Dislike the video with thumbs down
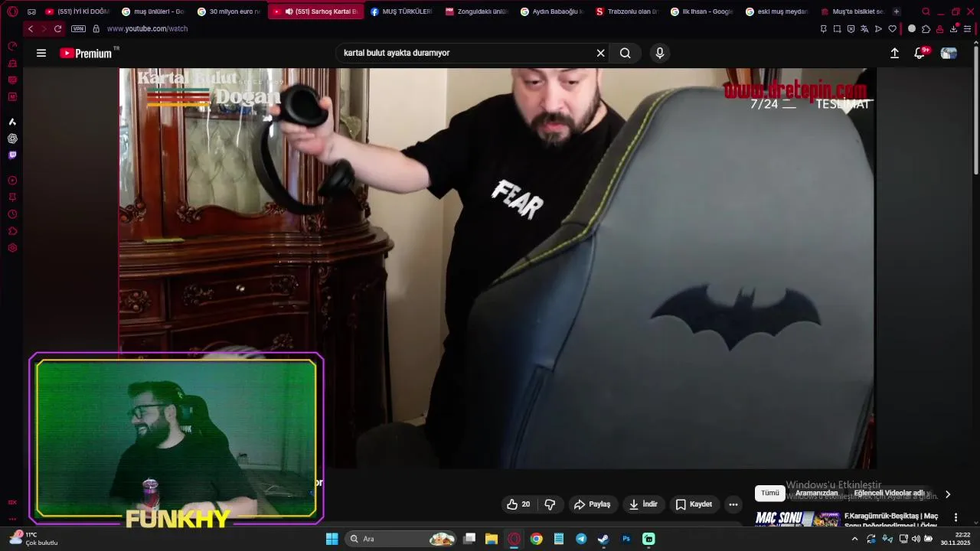The width and height of the screenshot is (980, 551). 550,504
